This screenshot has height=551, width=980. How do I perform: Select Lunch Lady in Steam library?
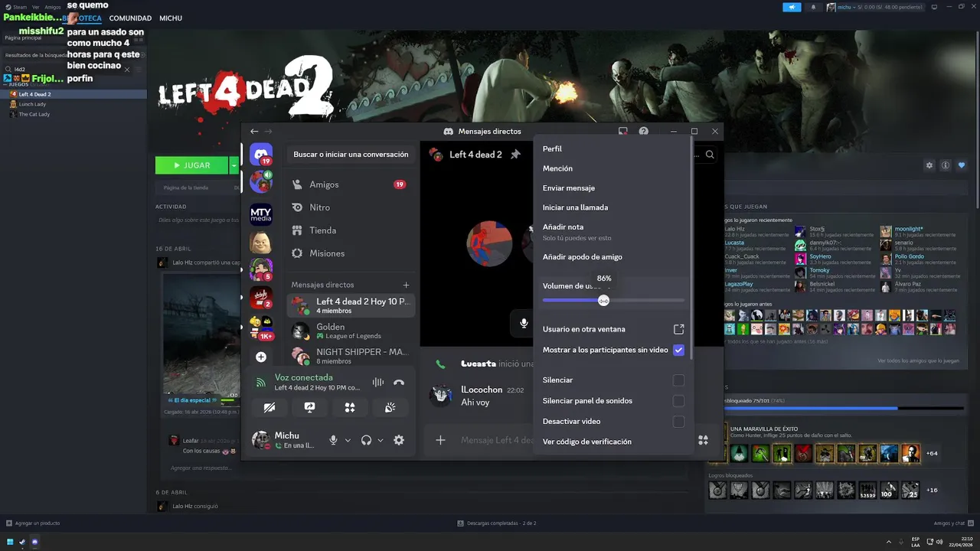(32, 104)
